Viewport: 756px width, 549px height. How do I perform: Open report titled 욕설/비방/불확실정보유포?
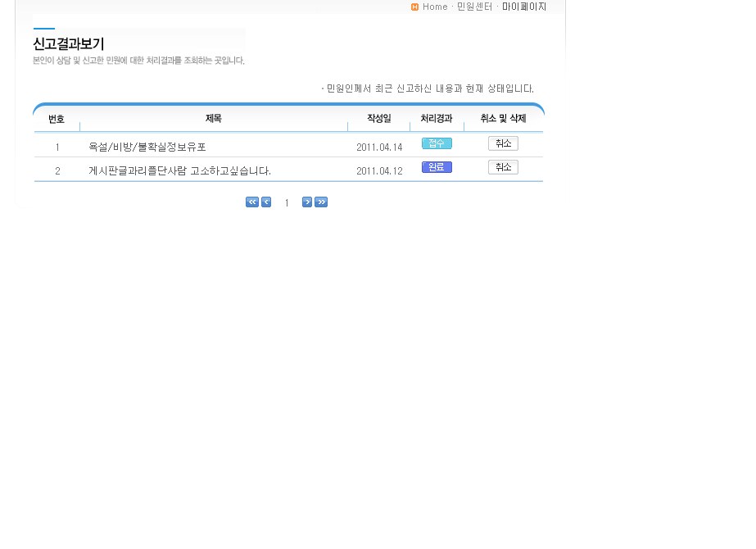point(147,147)
